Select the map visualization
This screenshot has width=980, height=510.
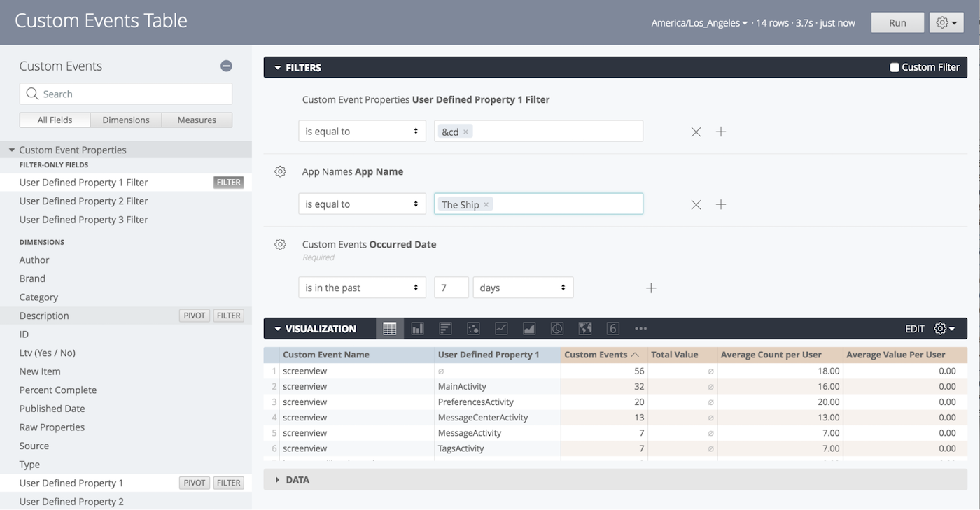584,328
